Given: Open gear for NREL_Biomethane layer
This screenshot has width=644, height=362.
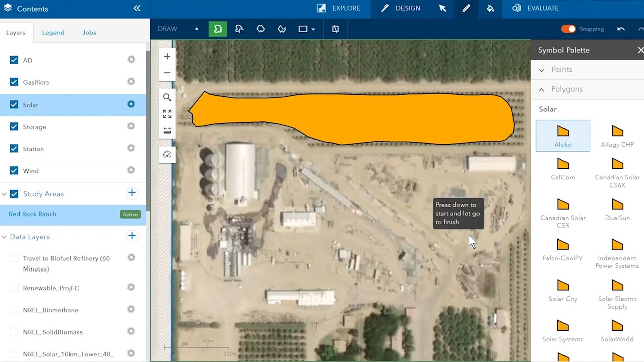Looking at the screenshot, I should 131,309.
